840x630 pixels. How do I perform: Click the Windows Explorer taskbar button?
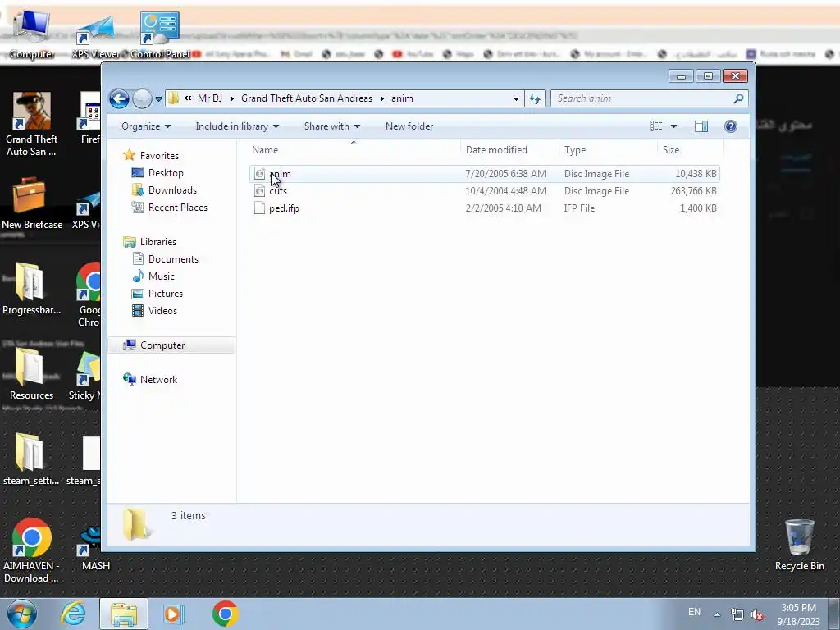[123, 614]
